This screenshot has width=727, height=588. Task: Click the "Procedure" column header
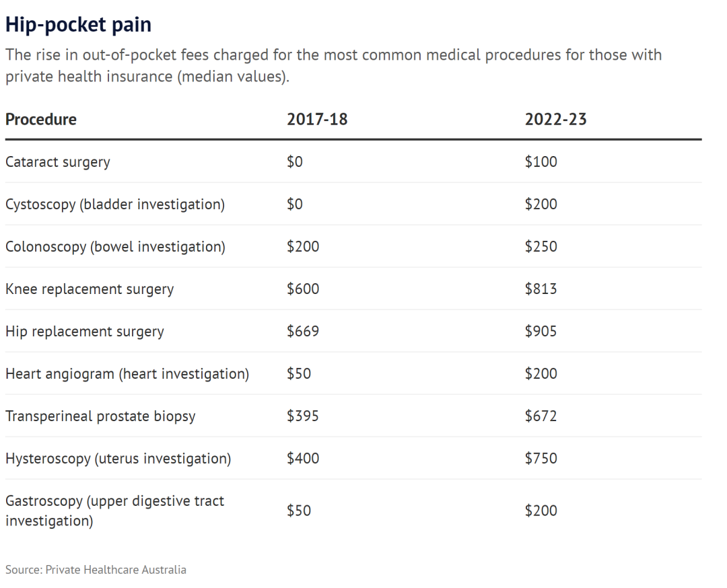41,120
